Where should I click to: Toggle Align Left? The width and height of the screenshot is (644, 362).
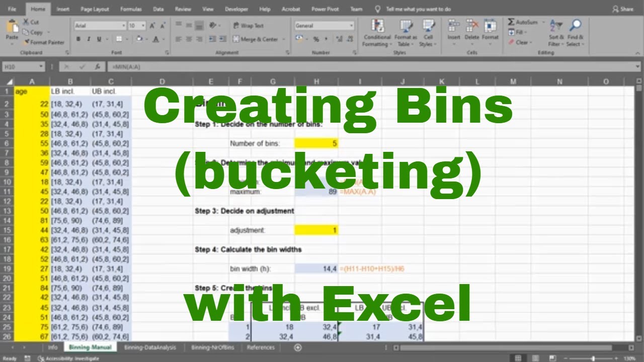179,39
